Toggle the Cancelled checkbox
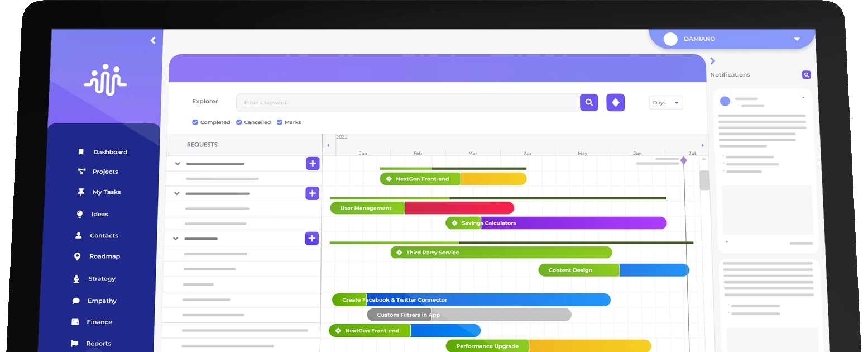The image size is (868, 352). coord(239,122)
